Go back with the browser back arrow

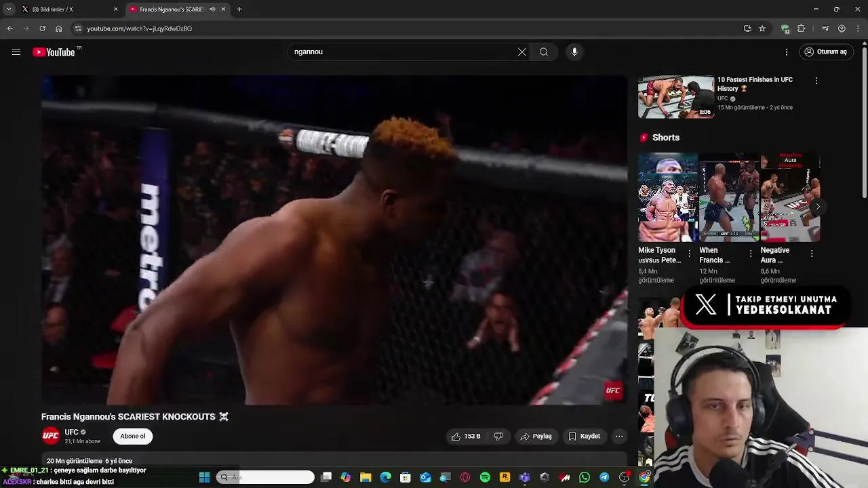(9, 28)
